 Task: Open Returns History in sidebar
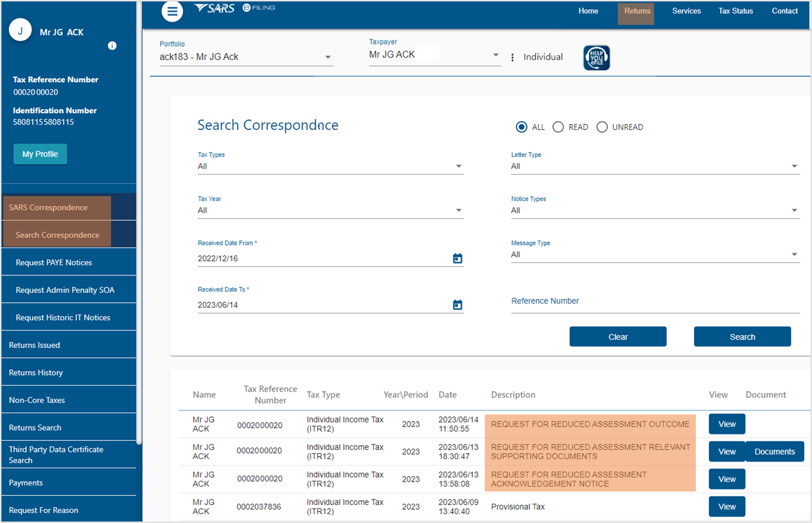(69, 372)
